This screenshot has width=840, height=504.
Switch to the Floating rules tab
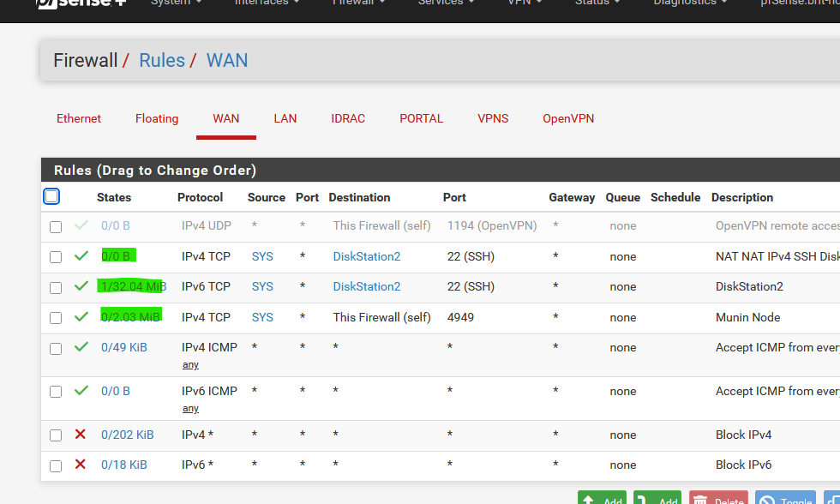(x=157, y=118)
